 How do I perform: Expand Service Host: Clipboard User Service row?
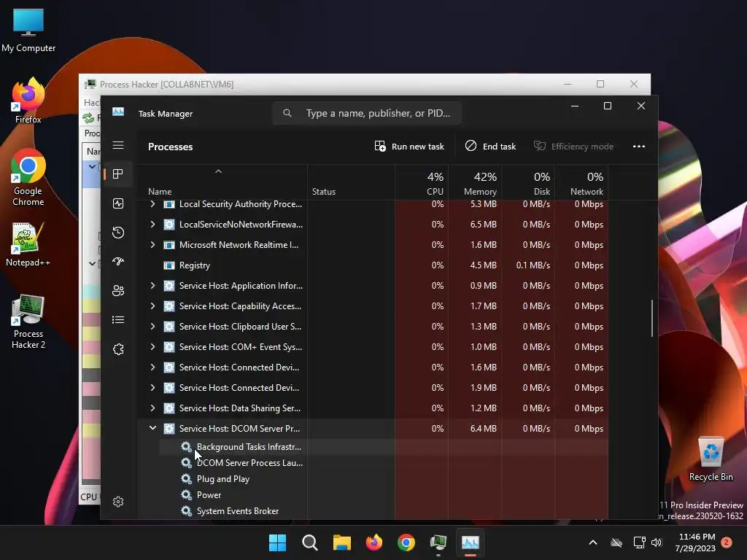pos(152,327)
